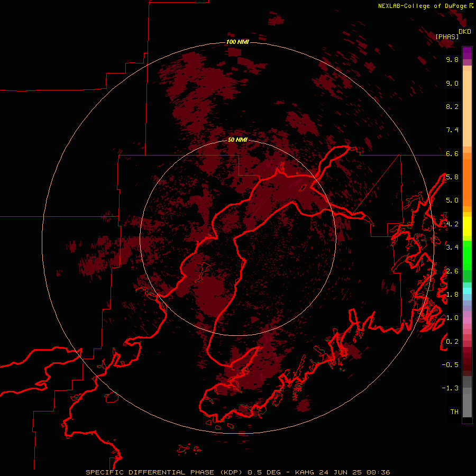Click the KAHG station identifier in the caption

305,472
